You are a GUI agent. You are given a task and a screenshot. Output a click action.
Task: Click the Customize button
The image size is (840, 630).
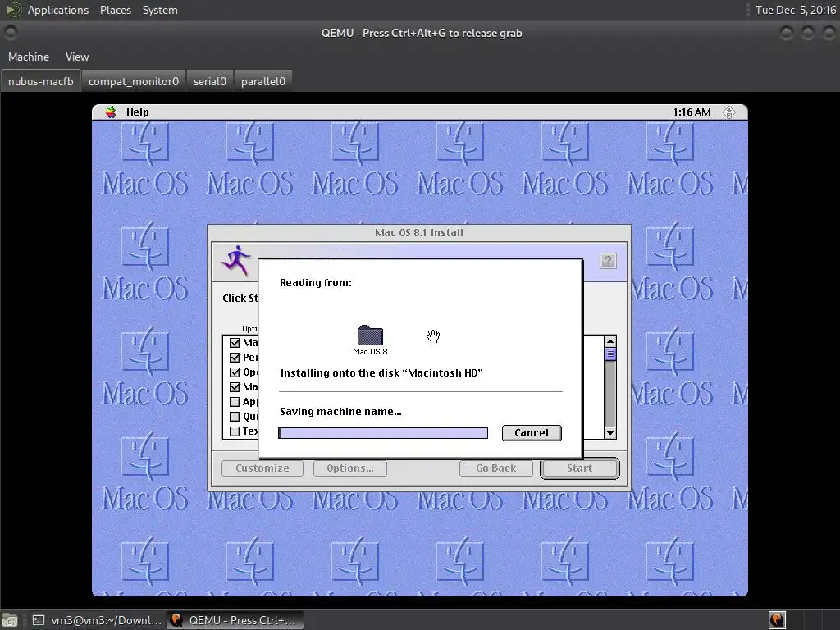tap(262, 468)
